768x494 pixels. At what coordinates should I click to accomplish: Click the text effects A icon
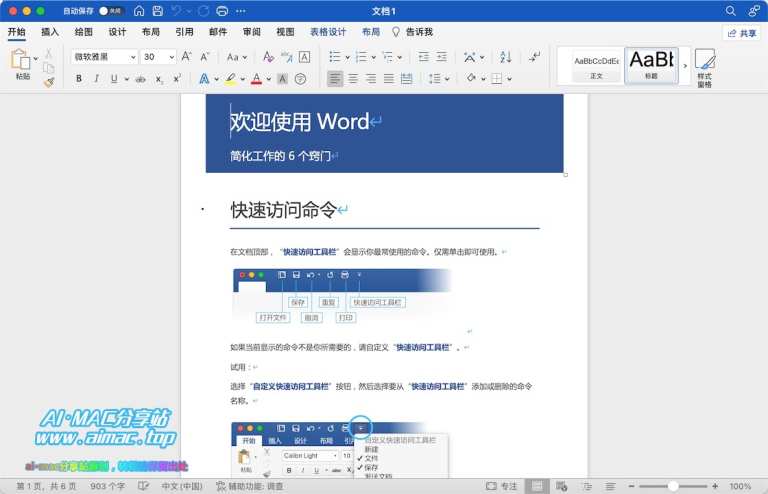click(x=204, y=78)
